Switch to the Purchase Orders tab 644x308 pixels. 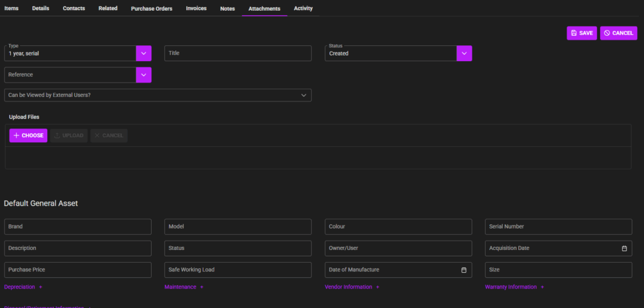coord(152,8)
